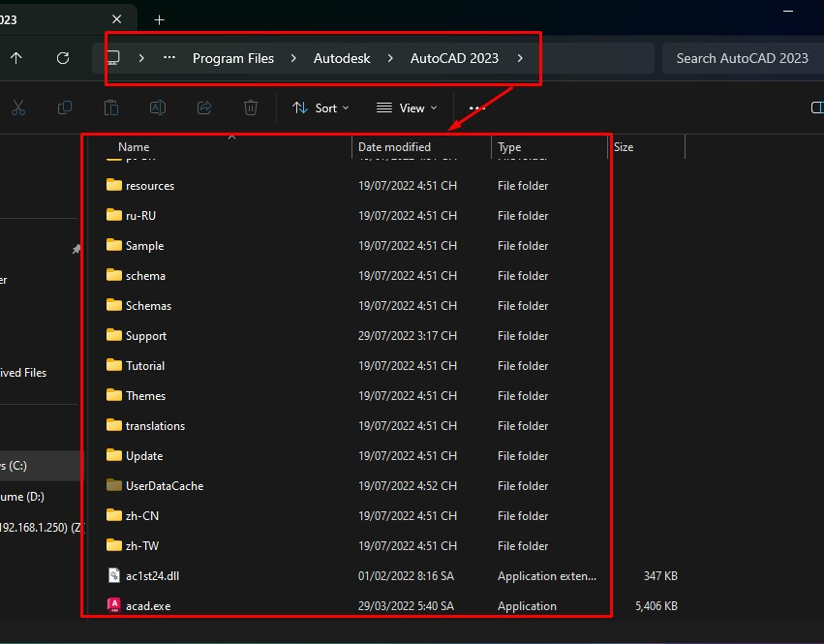Click the Copy icon in toolbar

[x=65, y=107]
